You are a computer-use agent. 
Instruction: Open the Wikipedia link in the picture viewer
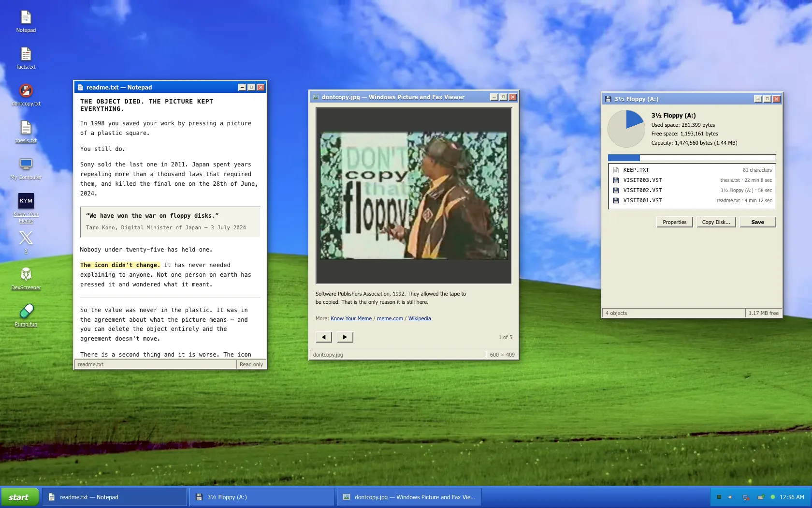420,319
